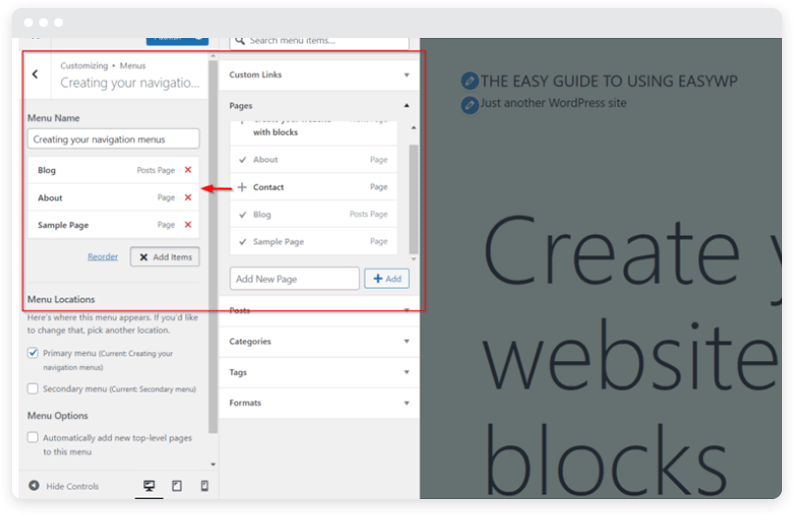794x515 pixels.
Task: Expand the Formats section
Action: pos(319,403)
